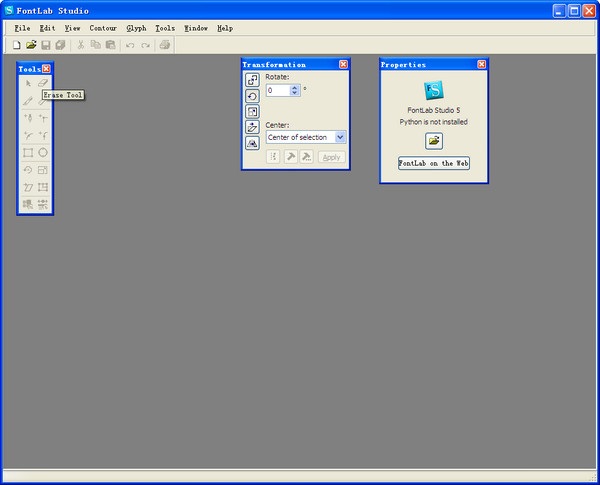The image size is (600, 485).
Task: Open the Contour menu
Action: pyautogui.click(x=102, y=28)
